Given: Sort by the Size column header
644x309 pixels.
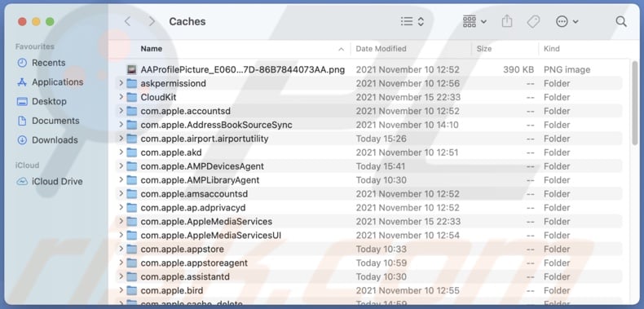Looking at the screenshot, I should pyautogui.click(x=484, y=48).
